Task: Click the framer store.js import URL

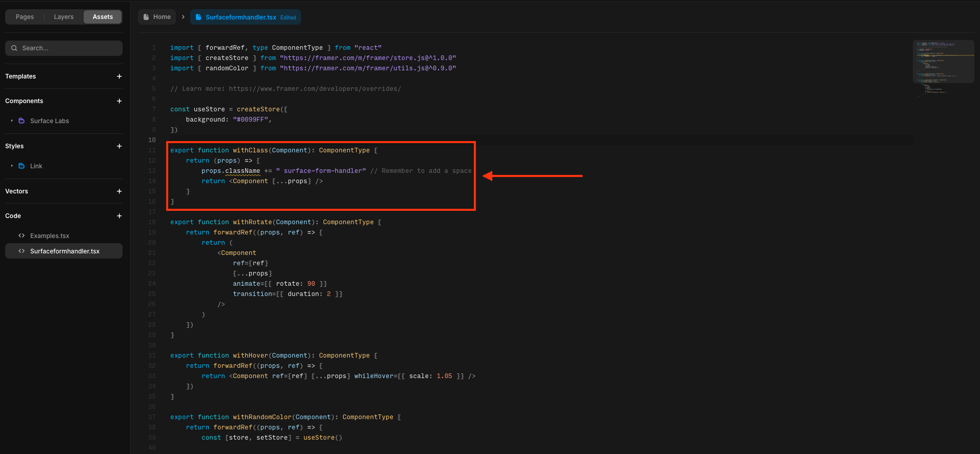Action: pos(368,58)
